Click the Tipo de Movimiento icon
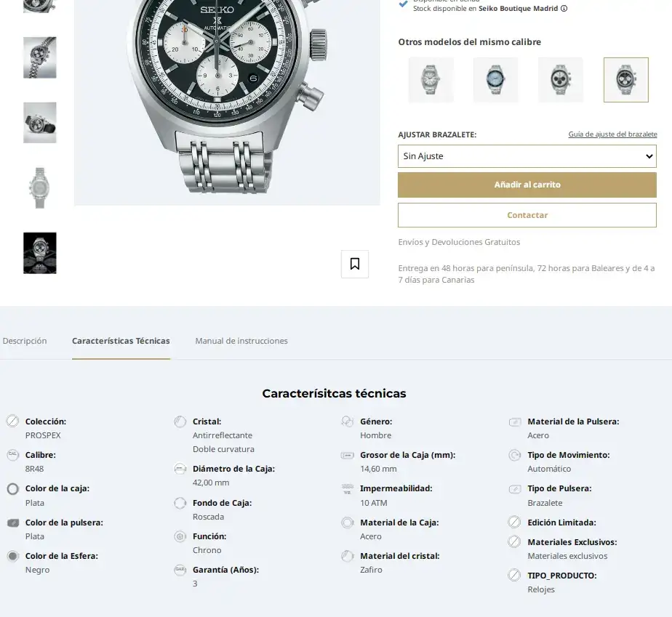672x617 pixels. coord(515,455)
